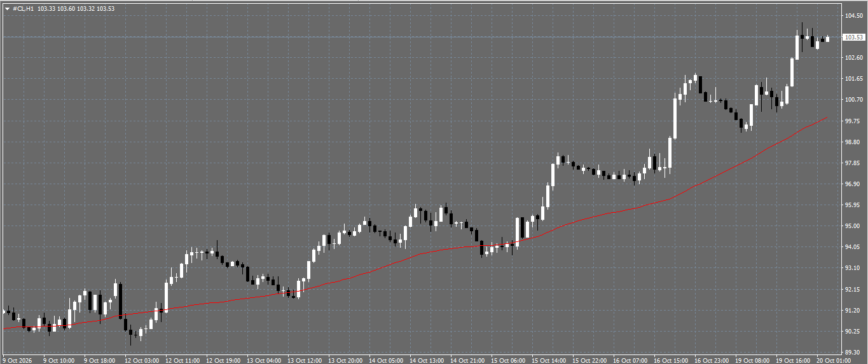
Task: Click the 15 Oct 06:00 time label
Action: click(509, 360)
